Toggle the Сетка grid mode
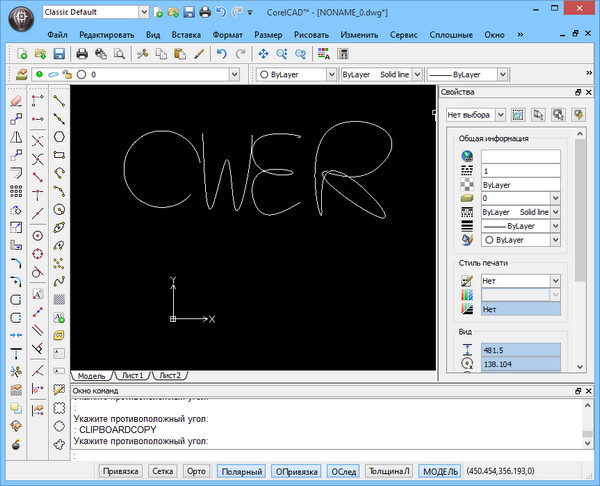 162,470
